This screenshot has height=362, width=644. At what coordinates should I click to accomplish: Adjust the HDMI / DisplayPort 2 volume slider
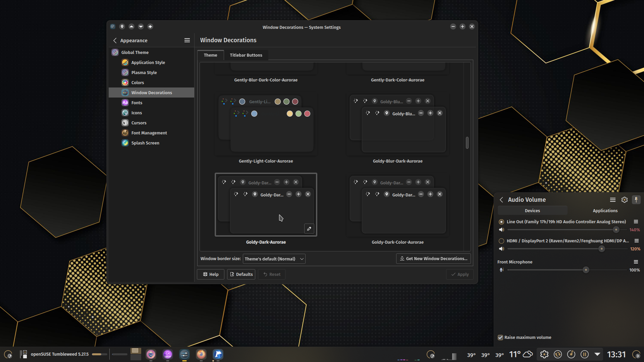point(602,249)
